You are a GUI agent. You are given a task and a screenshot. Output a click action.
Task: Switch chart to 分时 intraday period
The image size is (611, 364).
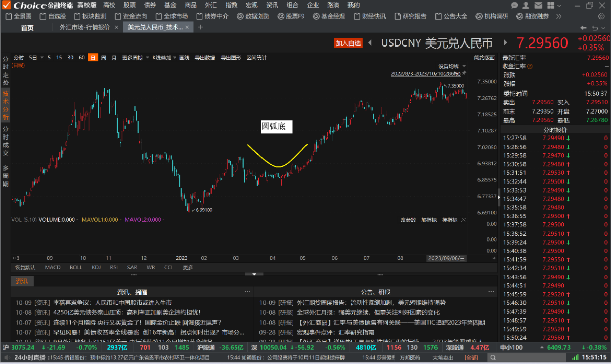coord(18,57)
